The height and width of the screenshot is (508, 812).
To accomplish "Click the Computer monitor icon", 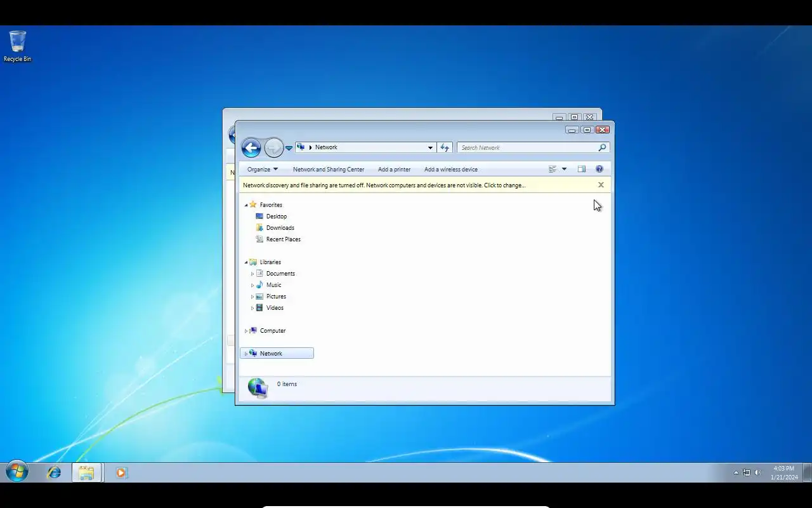I will pos(253,330).
